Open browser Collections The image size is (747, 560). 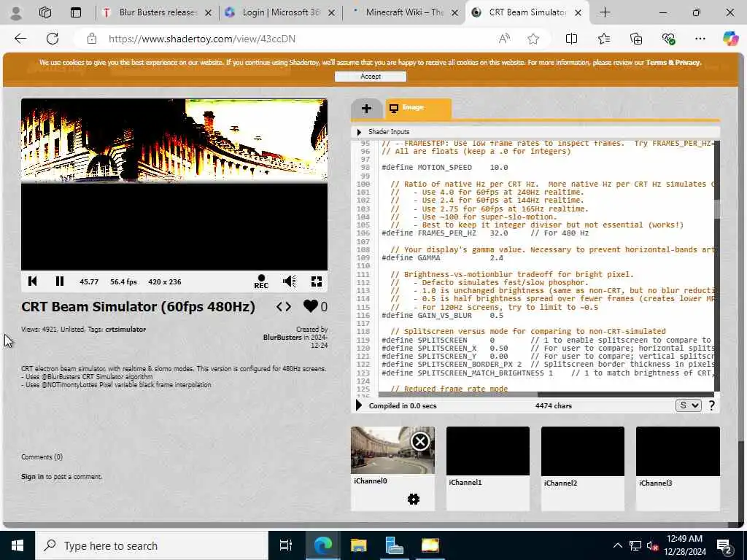pyautogui.click(x=636, y=39)
